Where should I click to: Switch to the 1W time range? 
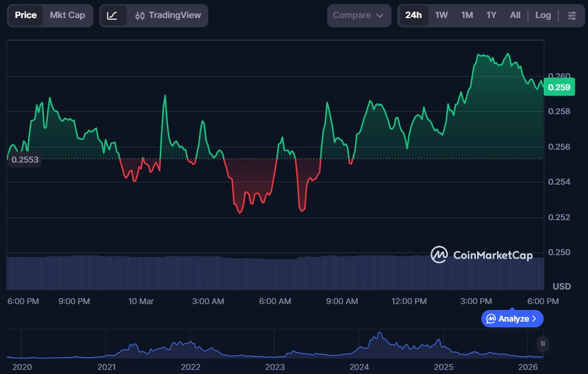coord(442,16)
